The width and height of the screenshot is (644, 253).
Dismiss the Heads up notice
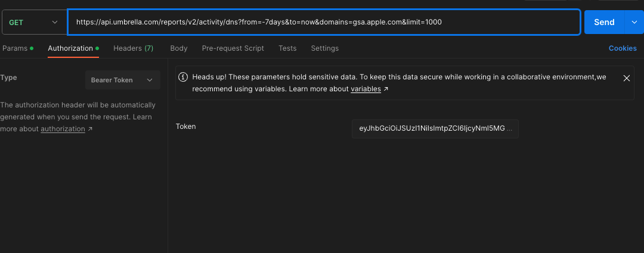[x=626, y=78]
